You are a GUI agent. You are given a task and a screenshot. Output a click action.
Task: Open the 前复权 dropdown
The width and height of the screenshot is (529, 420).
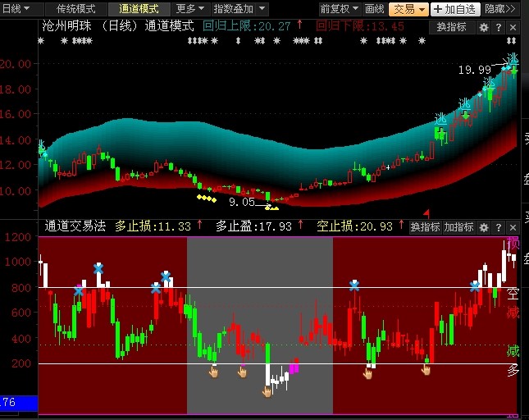pyautogui.click(x=340, y=9)
